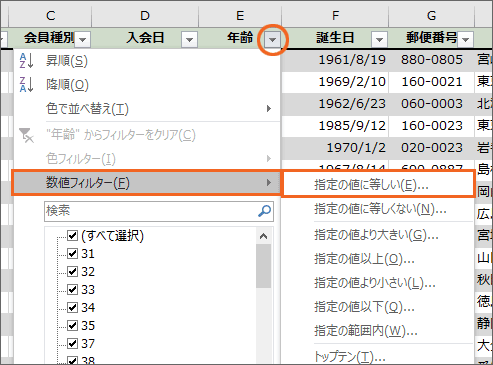Uncheck the 33 value checkbox
Screen dimensions: 493x365
tap(72, 289)
